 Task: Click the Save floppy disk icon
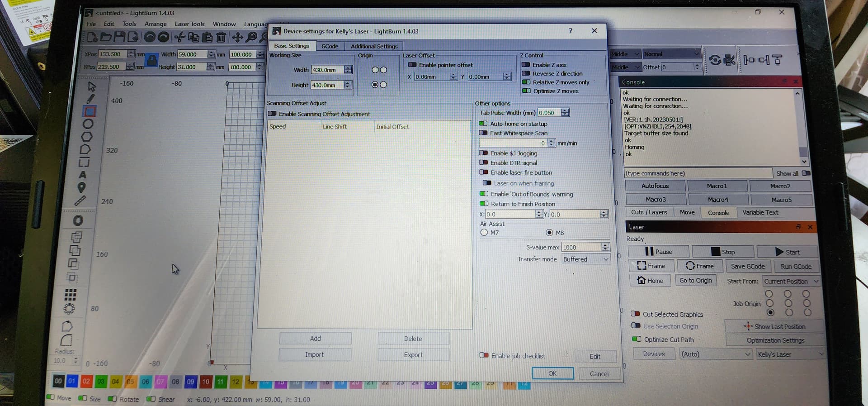(x=119, y=37)
